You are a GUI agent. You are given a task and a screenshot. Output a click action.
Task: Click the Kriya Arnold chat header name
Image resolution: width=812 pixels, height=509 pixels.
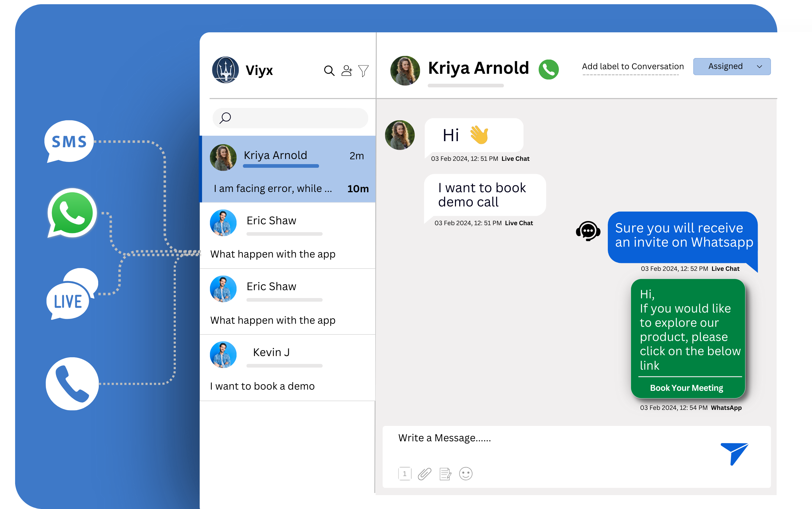pos(479,68)
